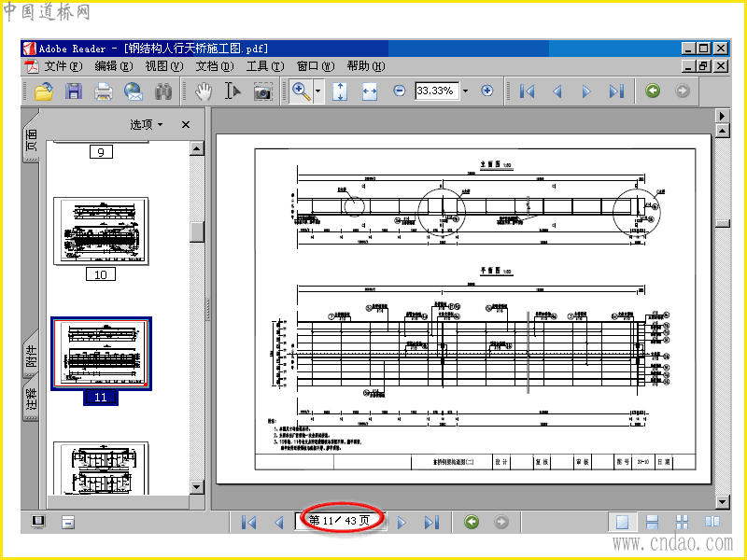Go to the last page in toolbar
This screenshot has height=560, width=747.
click(616, 91)
